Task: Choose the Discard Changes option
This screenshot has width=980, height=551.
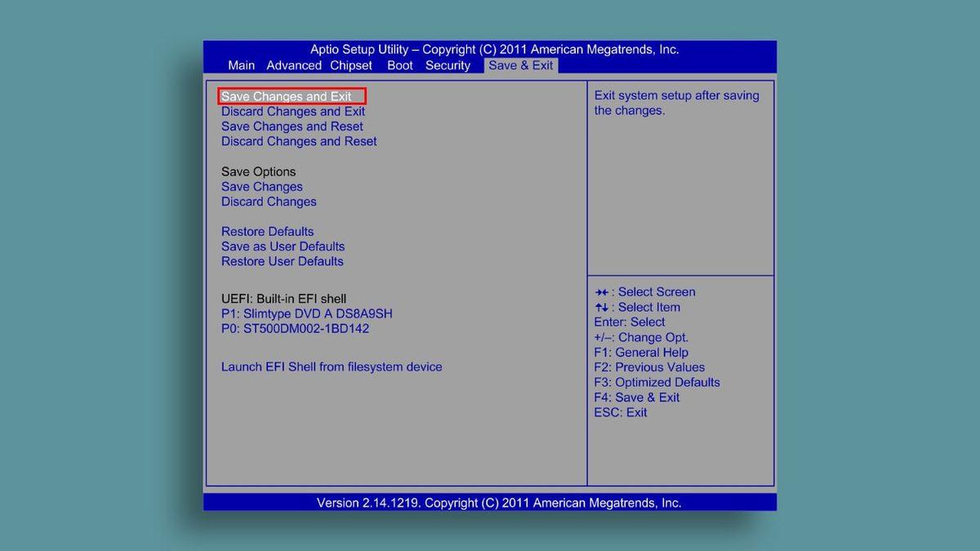Action: (269, 201)
